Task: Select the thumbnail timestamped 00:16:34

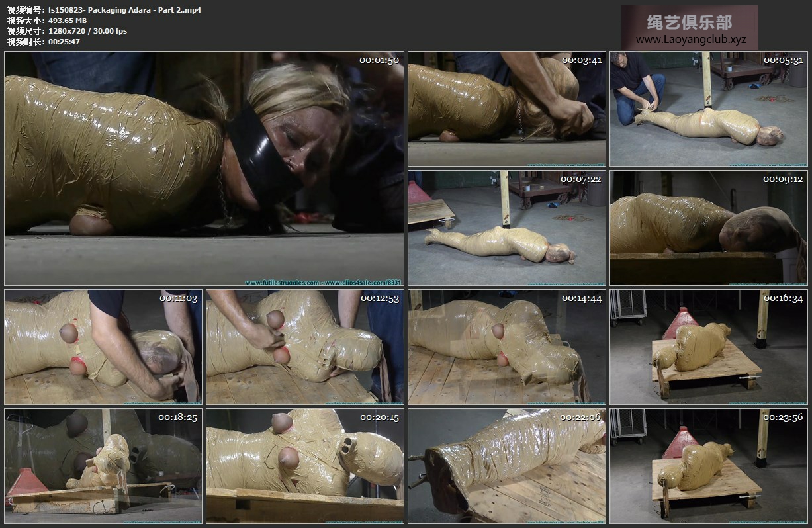Action: (x=708, y=347)
